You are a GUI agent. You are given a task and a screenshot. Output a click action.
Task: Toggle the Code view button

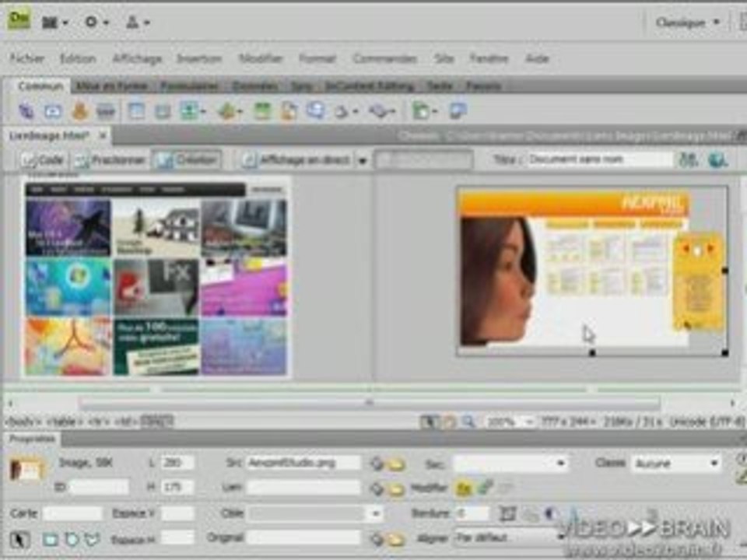(43, 160)
